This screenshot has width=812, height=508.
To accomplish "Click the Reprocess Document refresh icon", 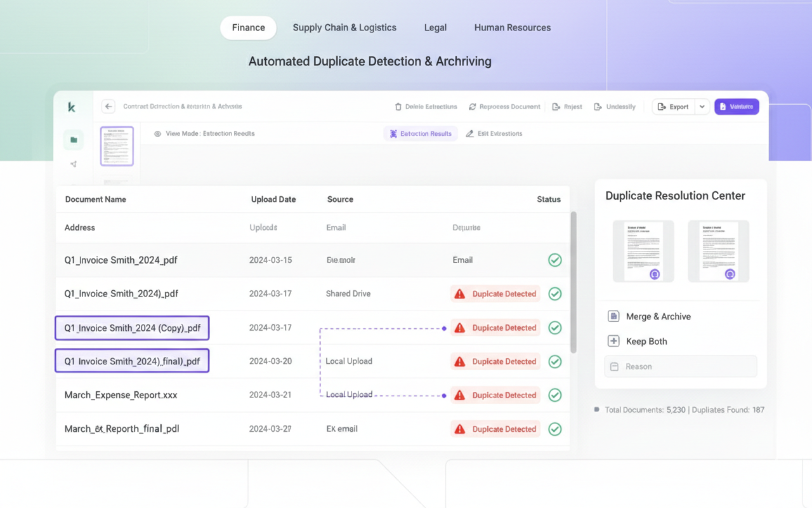I will tap(473, 107).
